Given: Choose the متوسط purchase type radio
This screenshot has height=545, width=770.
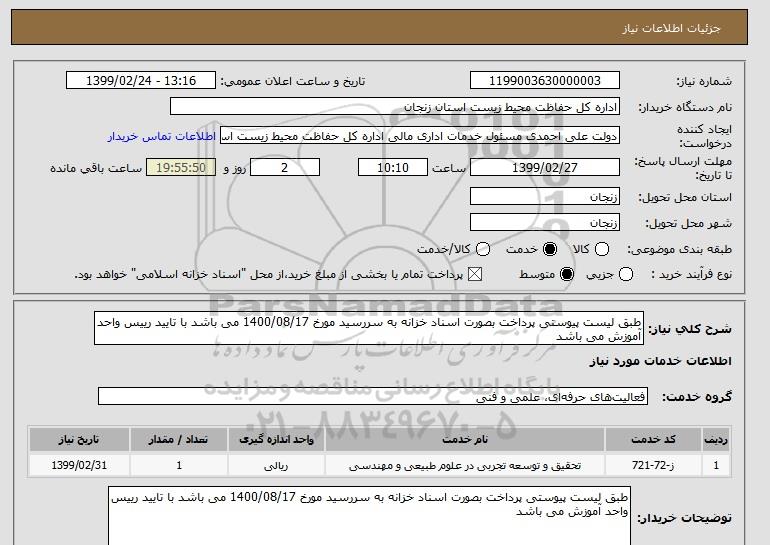Looking at the screenshot, I should [567, 274].
